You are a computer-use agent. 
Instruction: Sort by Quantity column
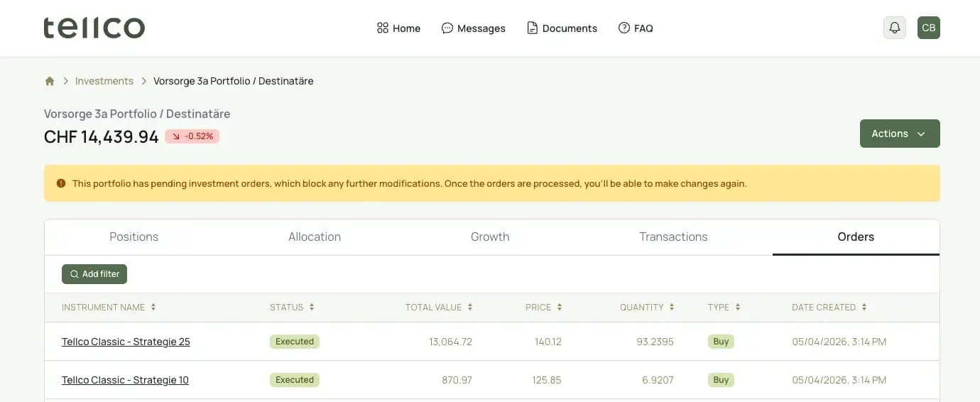[x=647, y=308]
